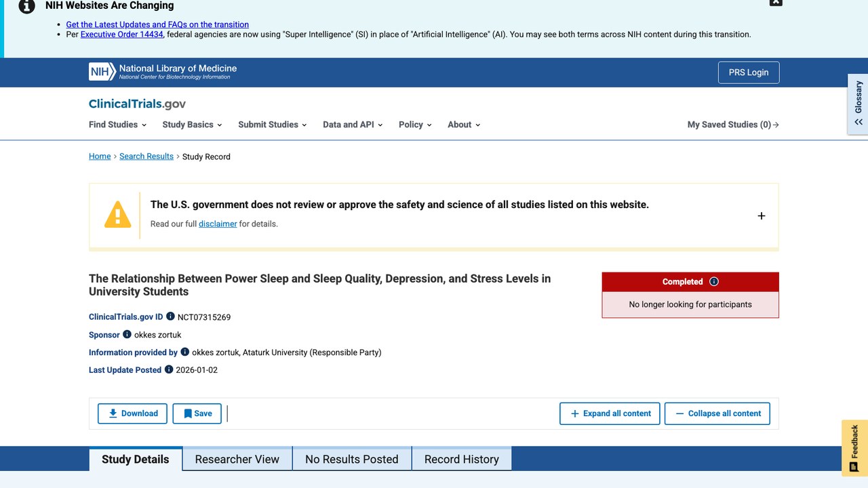Close the NIH Websites Are Changing banner

tap(776, 2)
